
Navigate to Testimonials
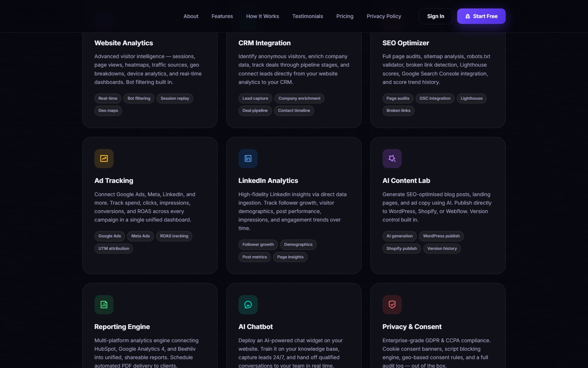tap(308, 16)
